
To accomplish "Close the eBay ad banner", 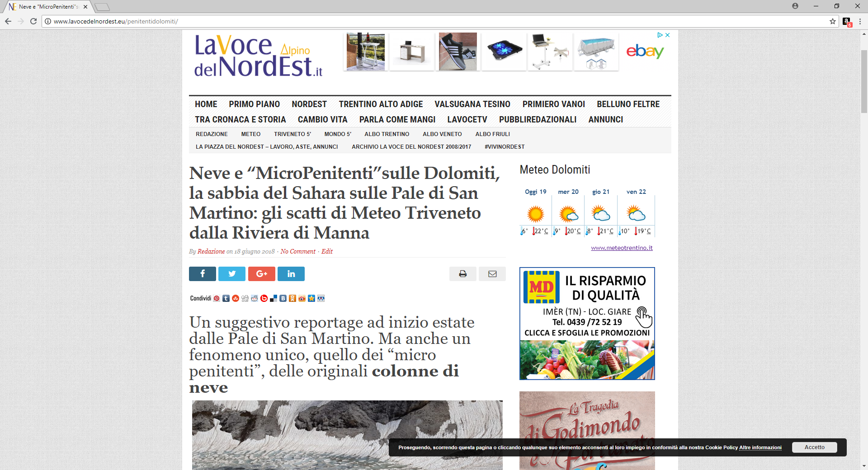I will click(x=668, y=35).
